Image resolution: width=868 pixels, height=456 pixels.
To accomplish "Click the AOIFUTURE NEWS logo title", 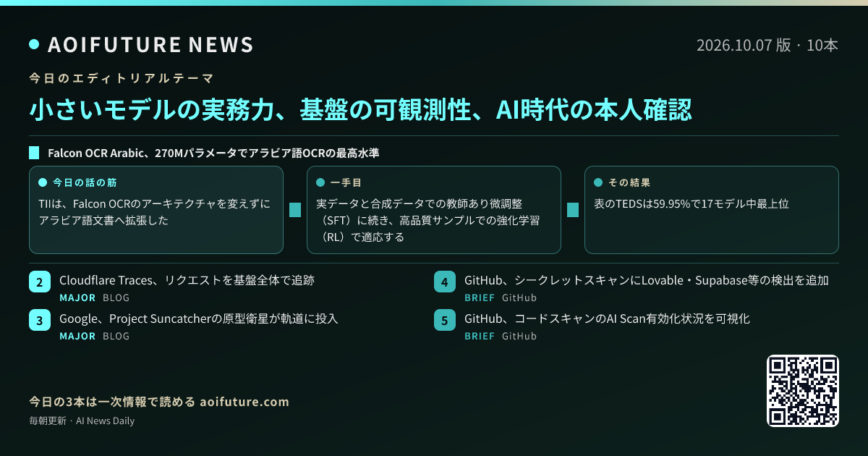I will tap(150, 45).
